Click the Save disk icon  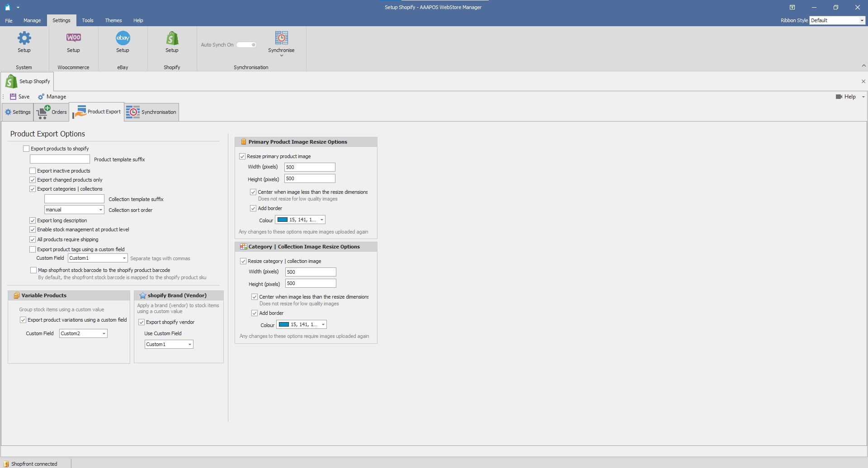tap(14, 97)
